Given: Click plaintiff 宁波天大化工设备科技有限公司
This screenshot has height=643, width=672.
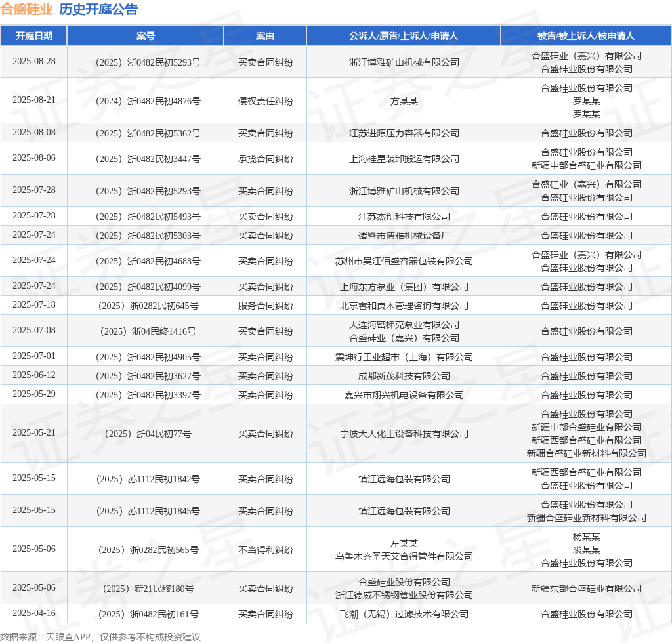Looking at the screenshot, I should [404, 434].
